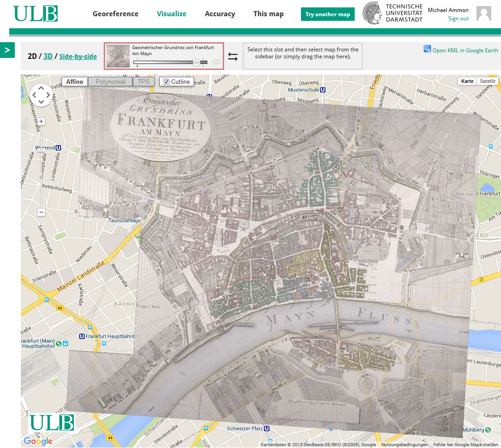The width and height of the screenshot is (501, 448).
Task: Click the Frankfurt am Mayn title cartouche
Action: 160,127
